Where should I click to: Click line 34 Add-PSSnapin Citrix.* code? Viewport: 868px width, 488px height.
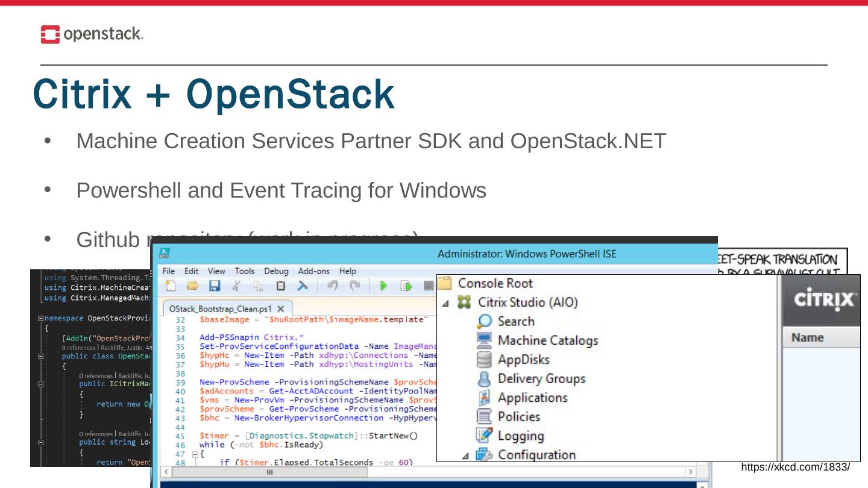[x=252, y=337]
